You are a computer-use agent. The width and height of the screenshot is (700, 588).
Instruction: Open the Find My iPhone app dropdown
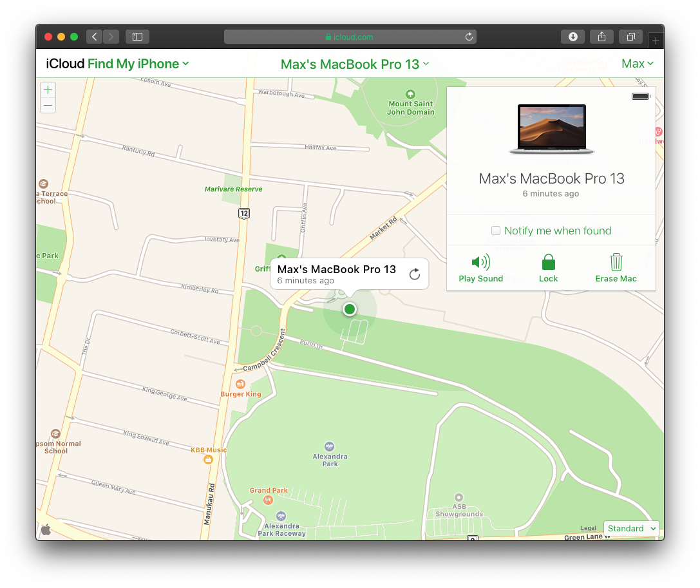138,64
